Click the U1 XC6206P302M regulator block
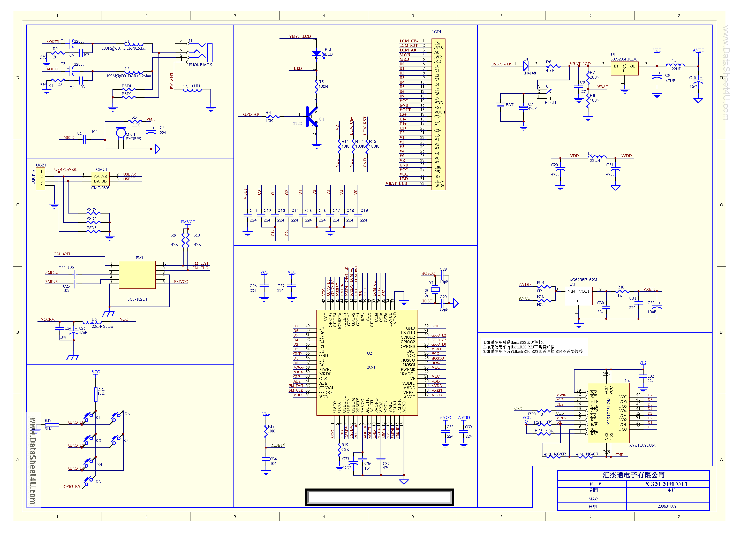 point(624,68)
